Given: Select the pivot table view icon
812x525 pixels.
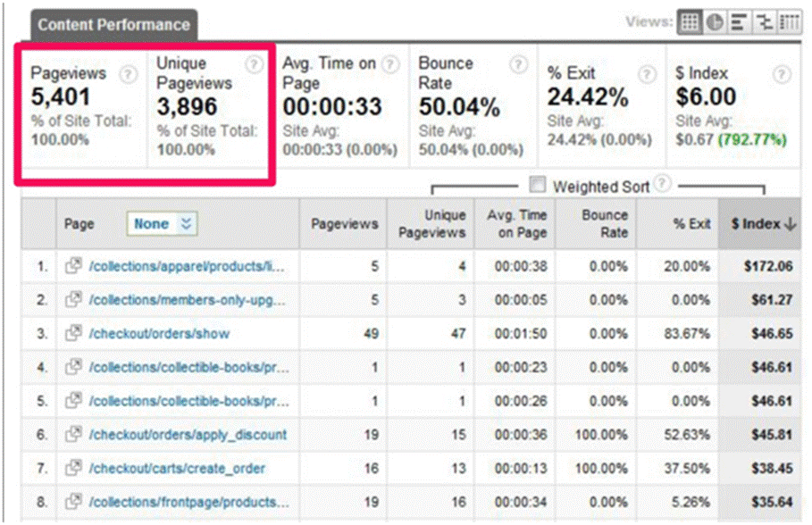Looking at the screenshot, I should [789, 23].
